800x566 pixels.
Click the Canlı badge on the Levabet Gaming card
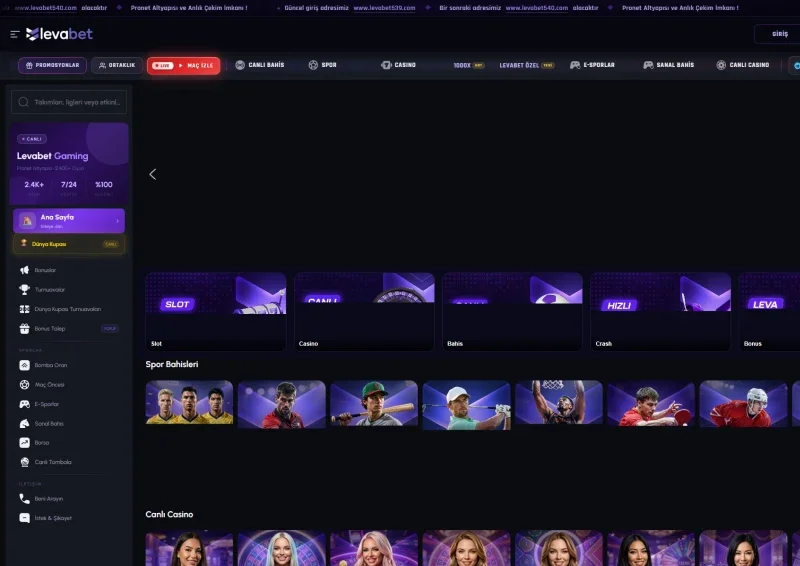tap(32, 139)
